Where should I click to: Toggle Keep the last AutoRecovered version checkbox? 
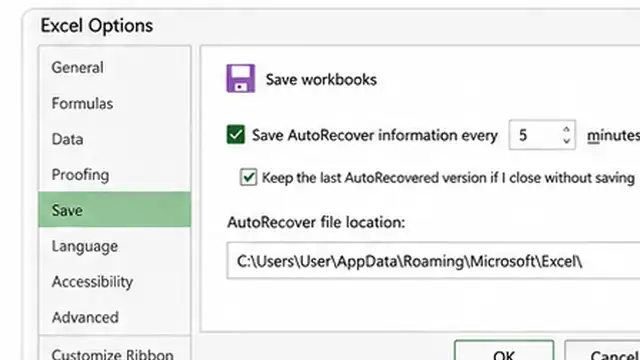click(248, 178)
